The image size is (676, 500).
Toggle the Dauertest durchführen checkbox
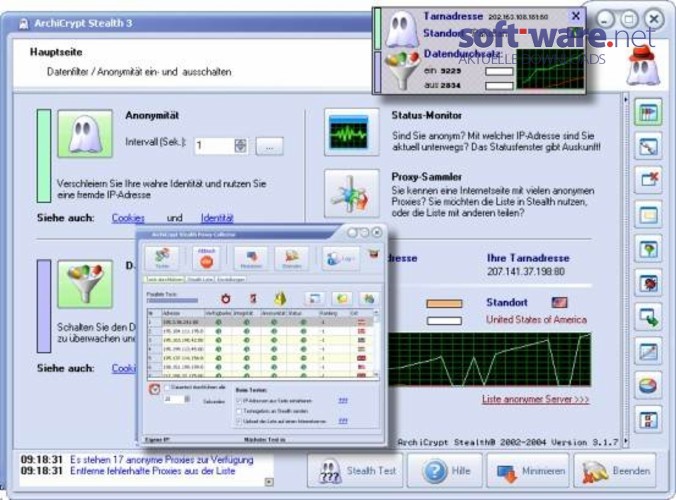(167, 388)
